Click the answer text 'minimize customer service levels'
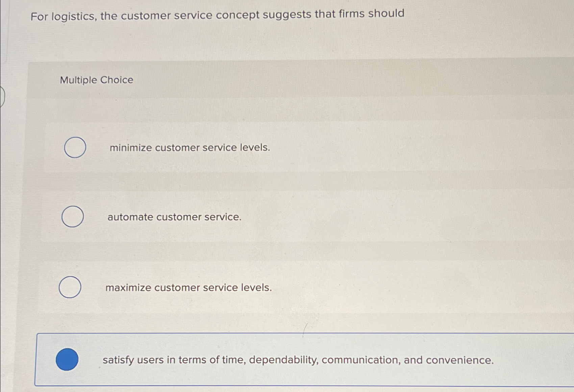The image size is (574, 392). pos(189,147)
